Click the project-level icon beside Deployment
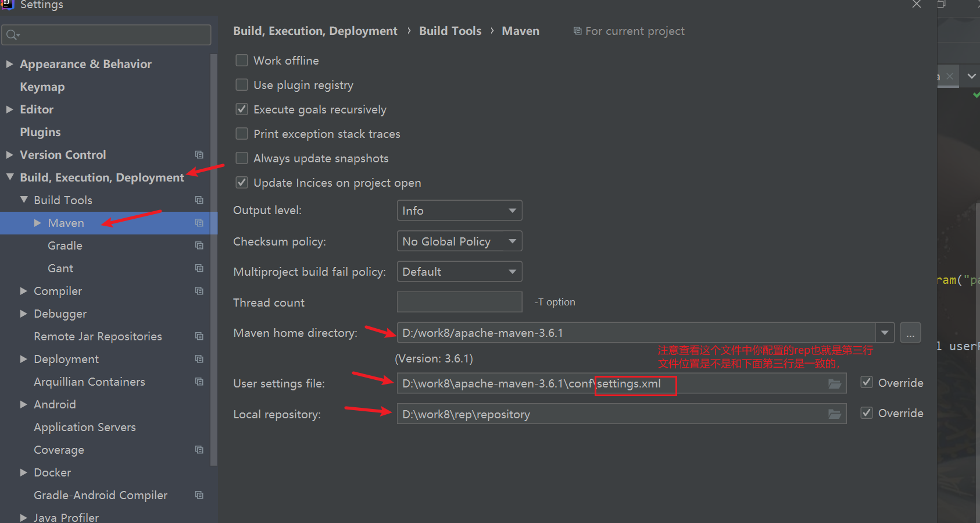The width and height of the screenshot is (980, 523). 199,359
